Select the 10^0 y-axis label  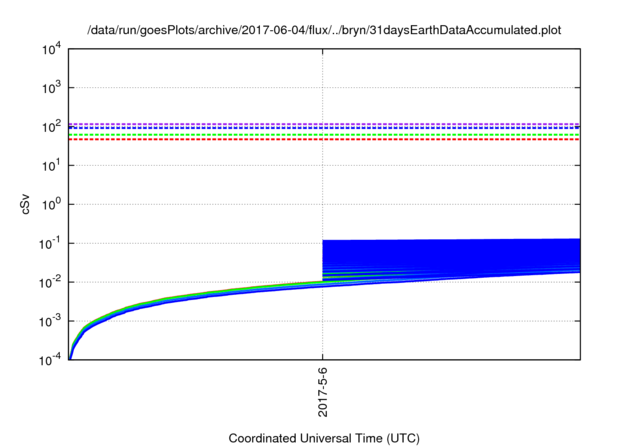point(51,205)
